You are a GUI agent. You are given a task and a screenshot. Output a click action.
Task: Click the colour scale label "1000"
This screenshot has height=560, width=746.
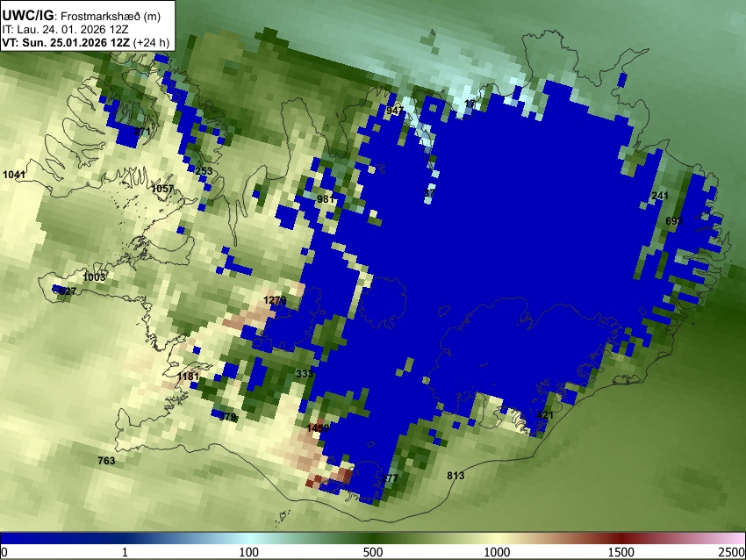coord(497,552)
